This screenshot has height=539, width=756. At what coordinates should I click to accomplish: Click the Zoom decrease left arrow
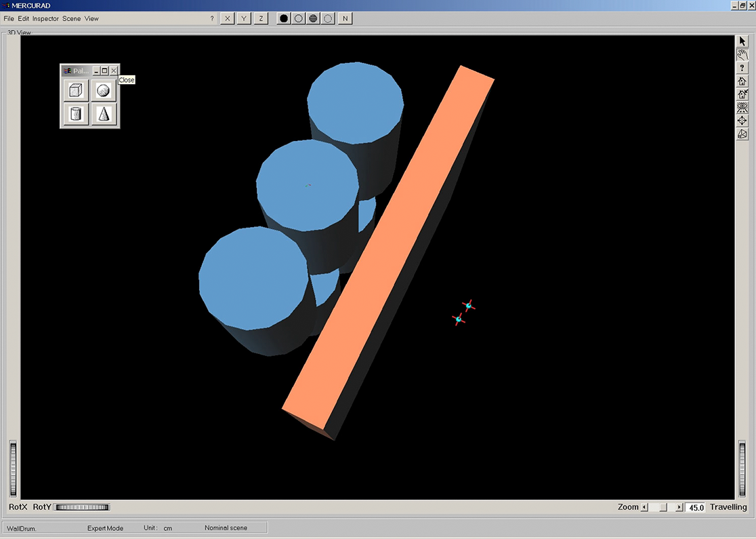click(645, 507)
